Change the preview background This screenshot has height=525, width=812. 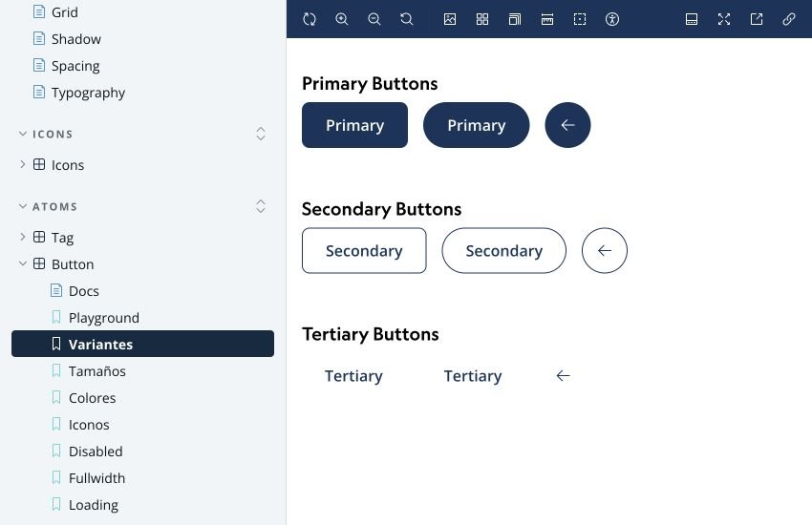[450, 19]
